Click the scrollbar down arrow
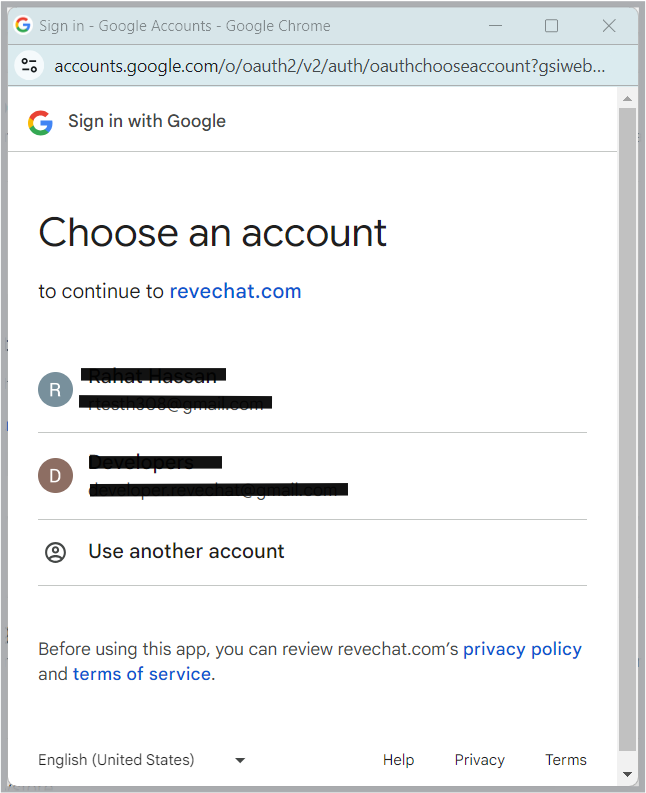Image resolution: width=646 pixels, height=793 pixels. pos(627,774)
